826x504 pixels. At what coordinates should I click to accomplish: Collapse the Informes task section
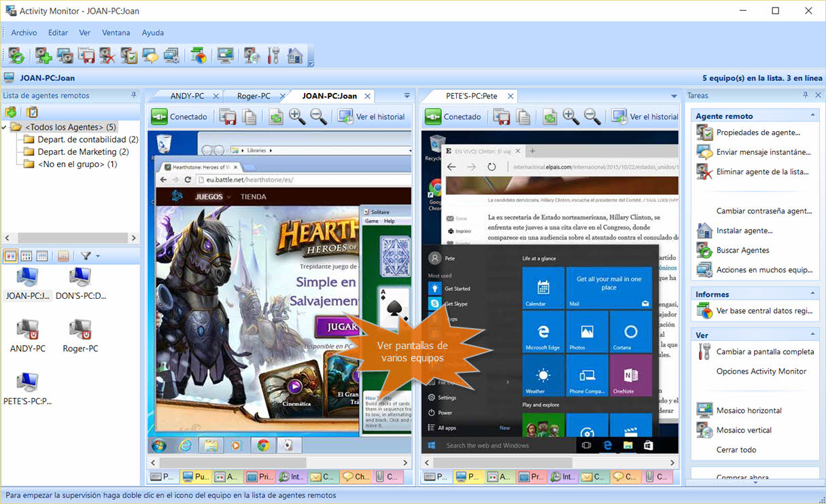click(x=812, y=294)
